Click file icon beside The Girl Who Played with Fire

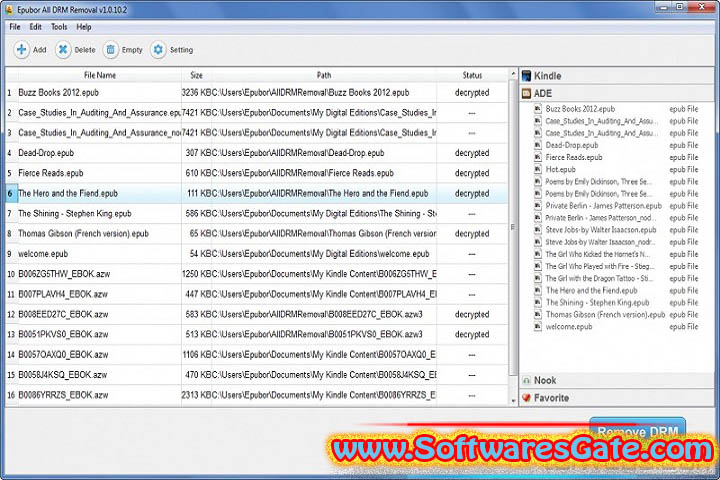pos(538,266)
